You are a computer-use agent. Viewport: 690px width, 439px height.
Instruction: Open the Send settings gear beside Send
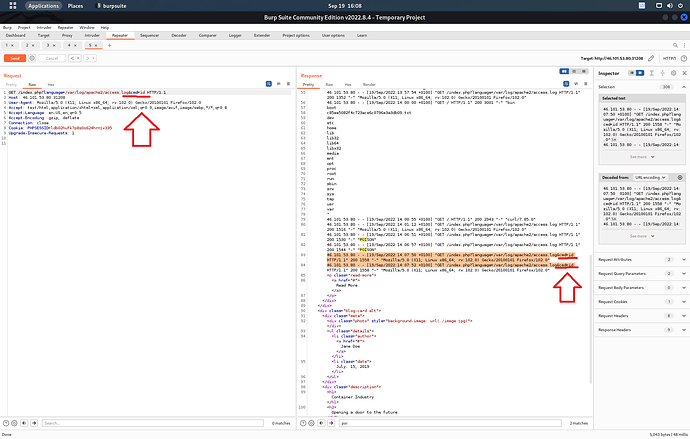32,58
